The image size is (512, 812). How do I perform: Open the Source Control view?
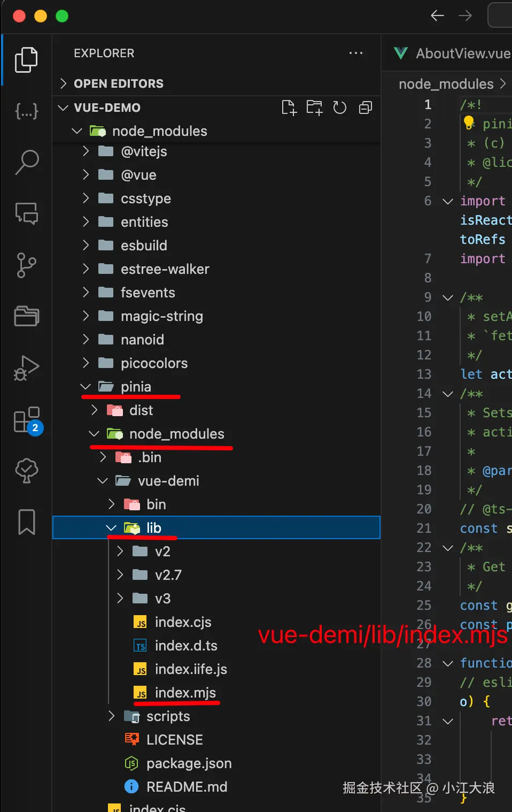pyautogui.click(x=26, y=265)
